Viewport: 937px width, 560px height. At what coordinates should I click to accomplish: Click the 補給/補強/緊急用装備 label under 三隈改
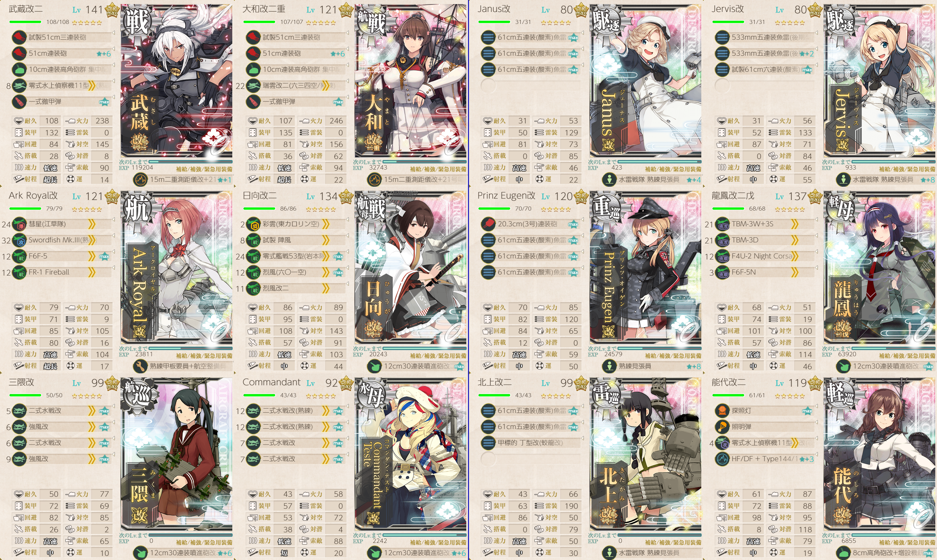[x=204, y=542]
